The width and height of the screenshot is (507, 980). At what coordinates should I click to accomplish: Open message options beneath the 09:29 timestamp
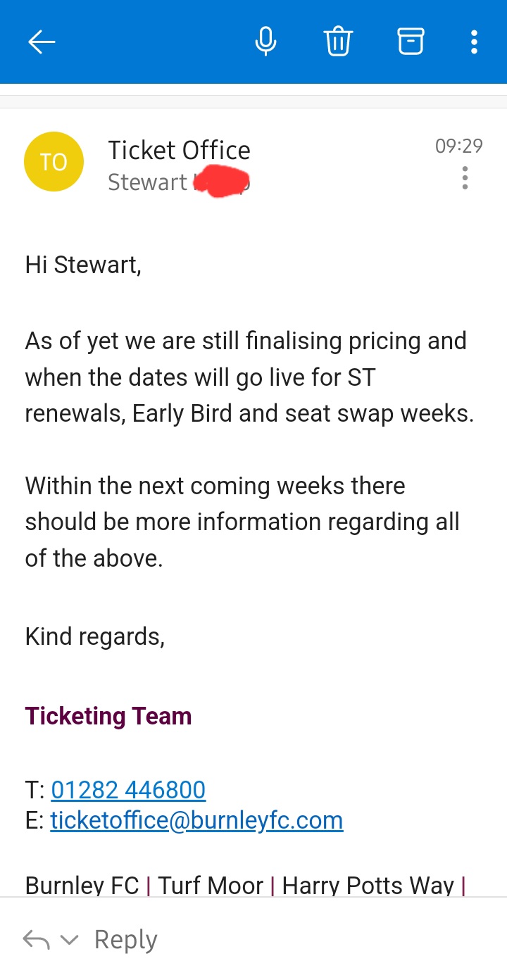(465, 178)
